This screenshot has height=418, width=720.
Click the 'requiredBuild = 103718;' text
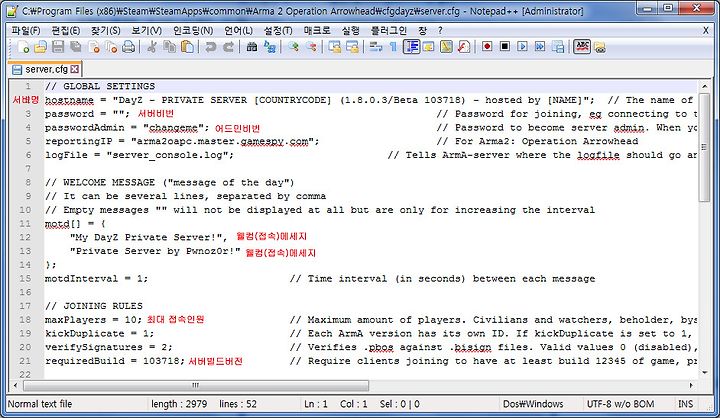115,361
